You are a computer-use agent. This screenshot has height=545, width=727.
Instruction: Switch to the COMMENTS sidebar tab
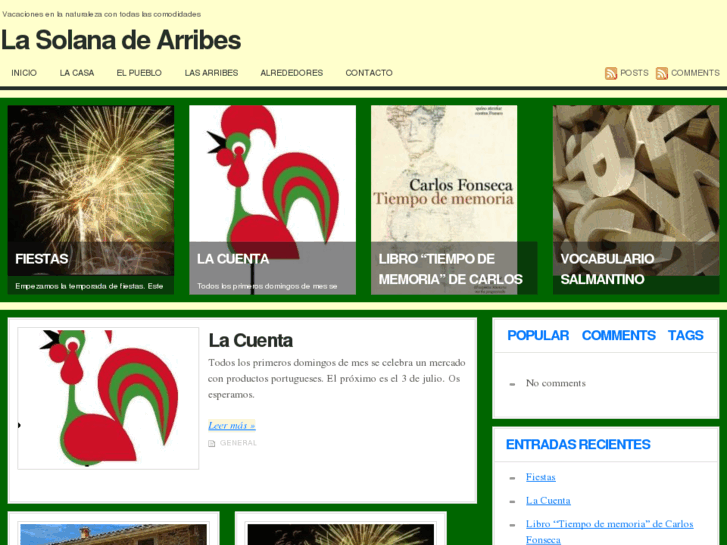(x=619, y=335)
